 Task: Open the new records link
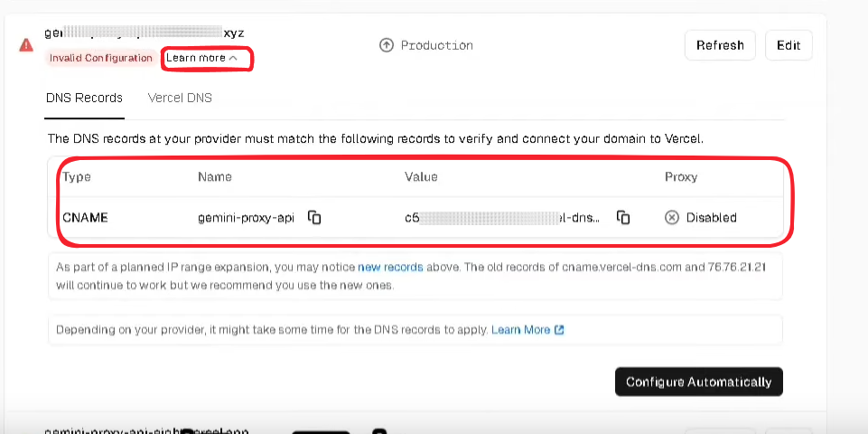pyautogui.click(x=390, y=268)
